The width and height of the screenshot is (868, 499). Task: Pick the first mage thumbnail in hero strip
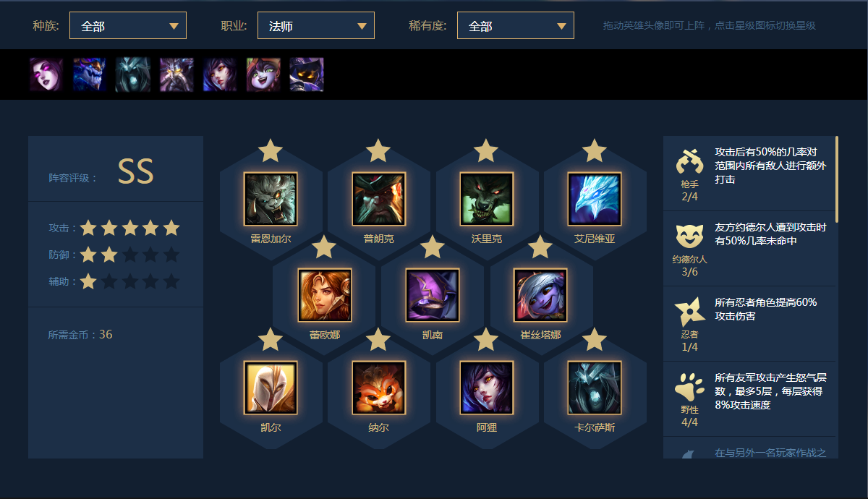coord(46,74)
